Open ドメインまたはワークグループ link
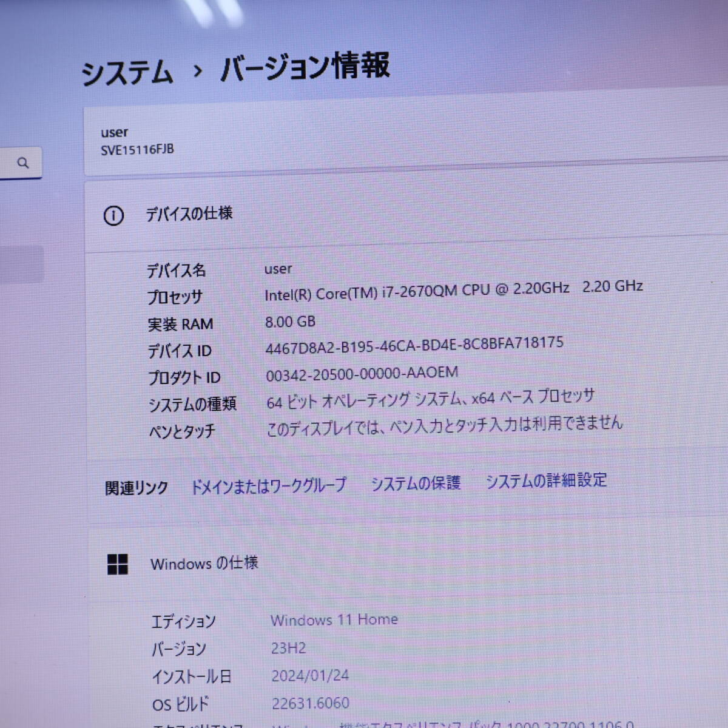The height and width of the screenshot is (728, 728). coord(268,485)
